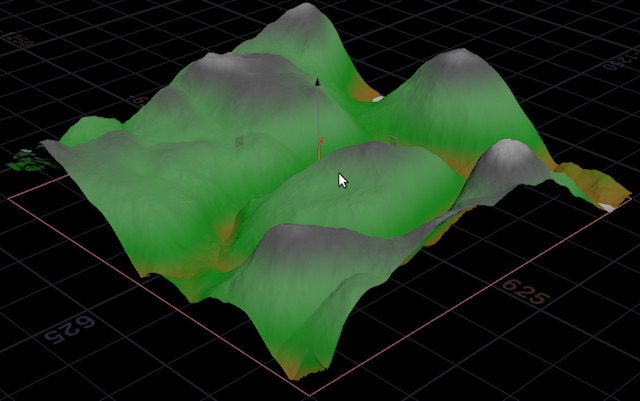Click the black arrow tip of the vertical handle
Image resolution: width=640 pixels, height=401 pixels.
(x=318, y=81)
